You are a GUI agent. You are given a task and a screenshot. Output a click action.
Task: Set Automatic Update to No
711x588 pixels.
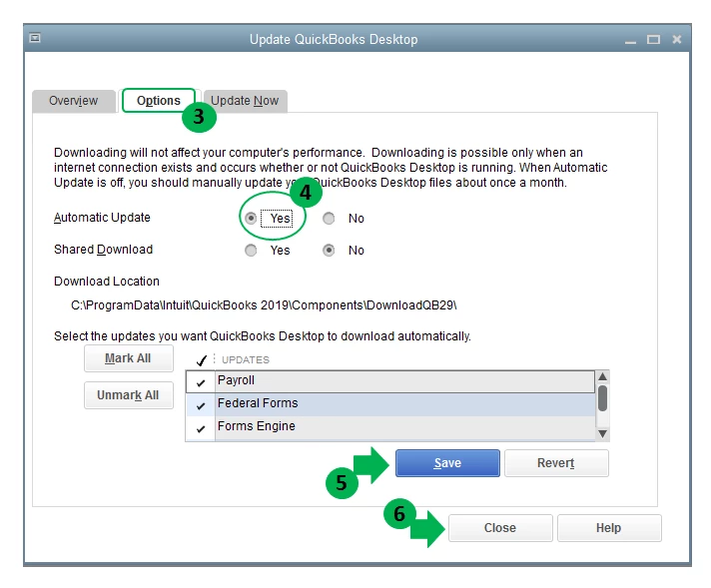[x=329, y=219]
